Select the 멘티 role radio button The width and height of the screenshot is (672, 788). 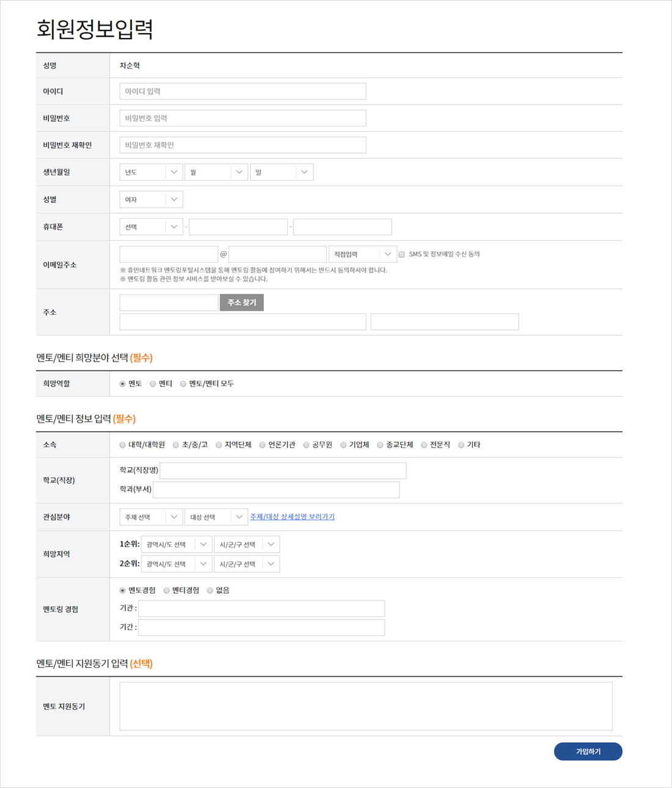(x=153, y=384)
